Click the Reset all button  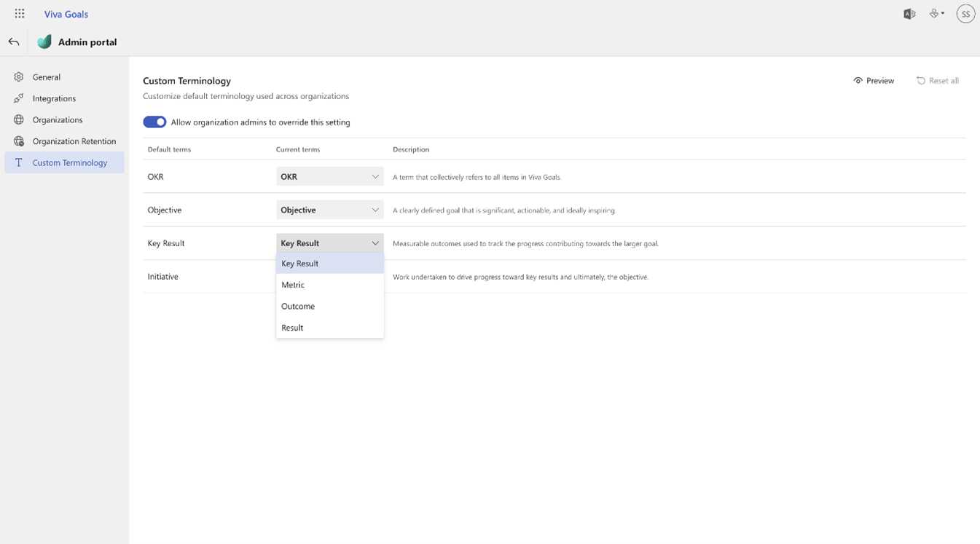tap(937, 81)
